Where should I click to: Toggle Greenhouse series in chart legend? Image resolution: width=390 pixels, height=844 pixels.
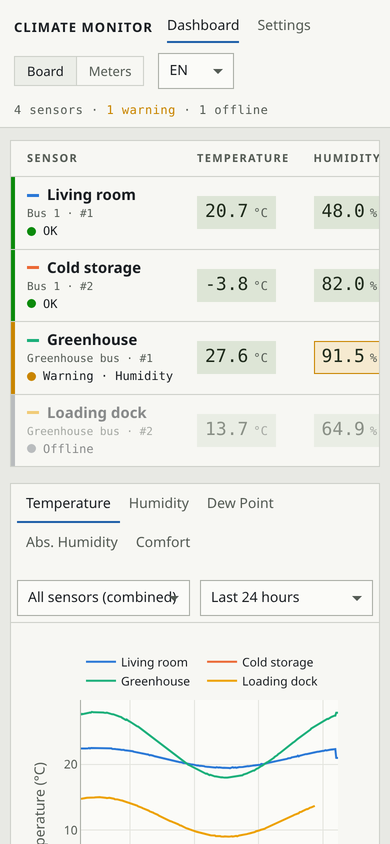pyautogui.click(x=138, y=681)
